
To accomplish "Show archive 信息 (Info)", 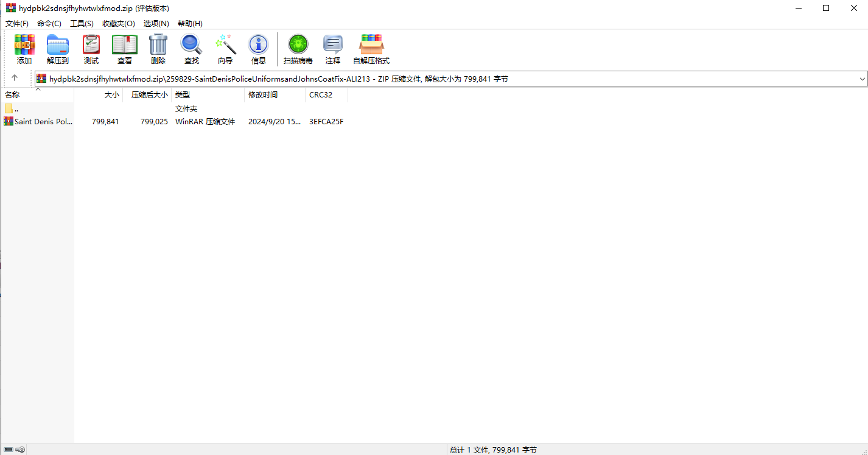I will coord(259,45).
